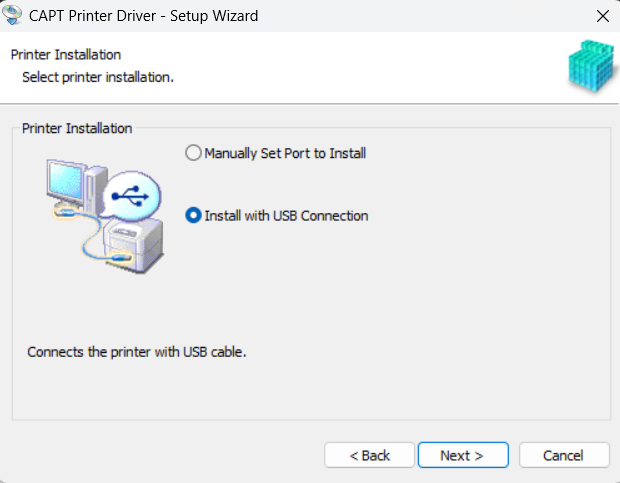
Task: Click the CAPT Printer Driver title bar icon
Action: 14,16
